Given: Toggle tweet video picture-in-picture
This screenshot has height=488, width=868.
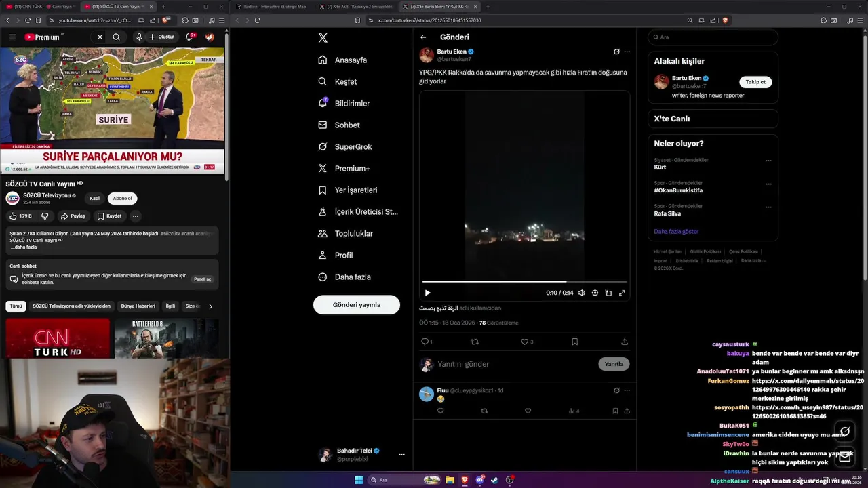Looking at the screenshot, I should point(608,293).
